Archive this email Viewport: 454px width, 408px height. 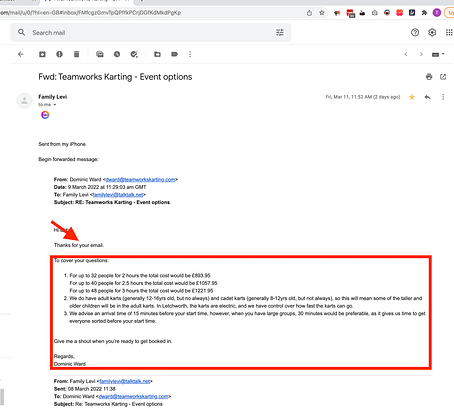[x=42, y=54]
